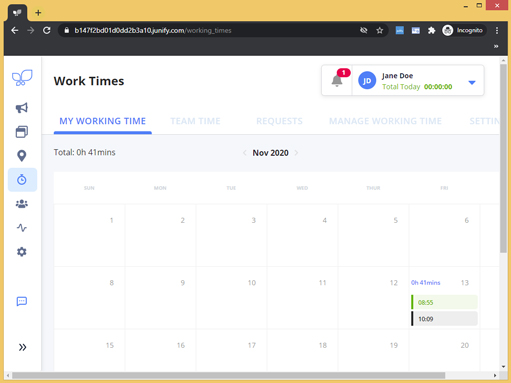
Task: Click the address bar URL
Action: pyautogui.click(x=153, y=30)
